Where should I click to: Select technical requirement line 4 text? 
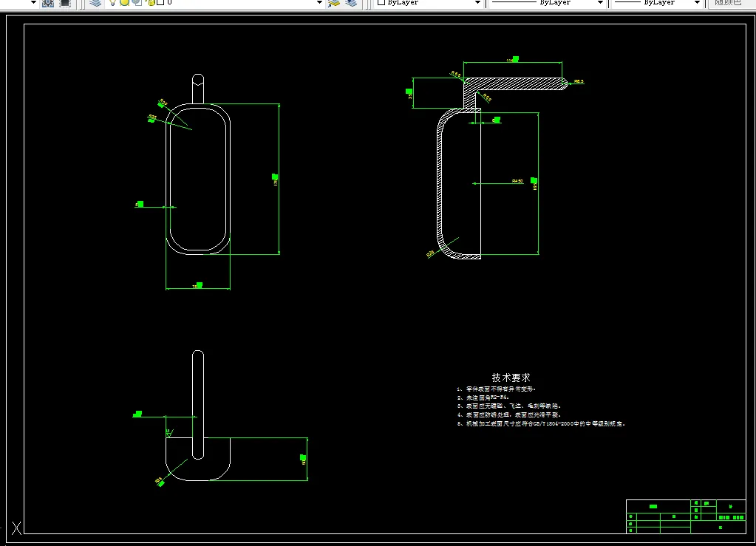click(509, 415)
